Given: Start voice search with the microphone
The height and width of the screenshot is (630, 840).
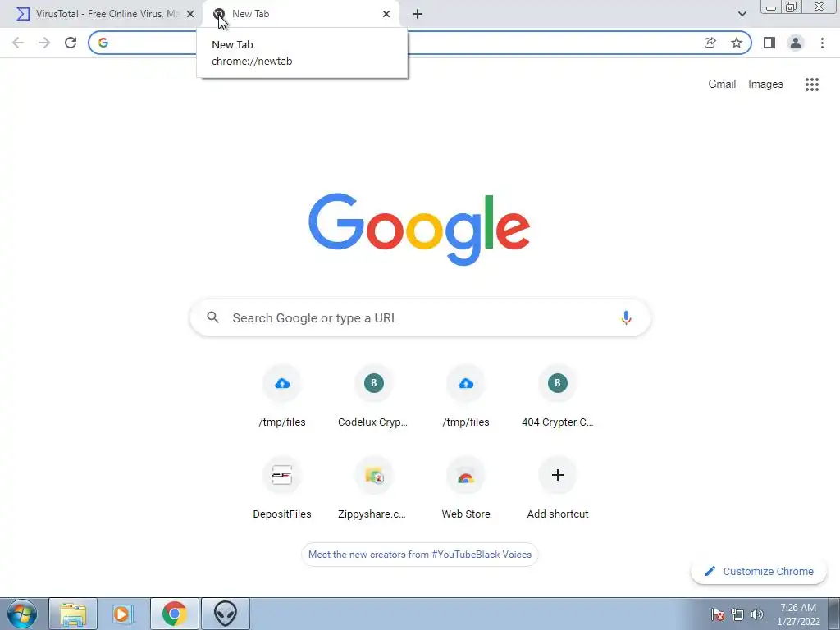Looking at the screenshot, I should pyautogui.click(x=626, y=317).
